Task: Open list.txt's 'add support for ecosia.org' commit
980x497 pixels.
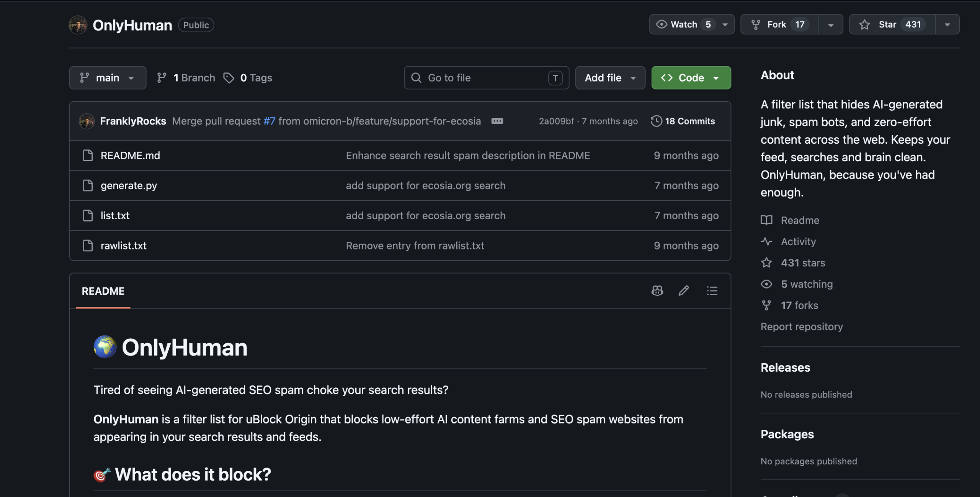Action: (426, 215)
